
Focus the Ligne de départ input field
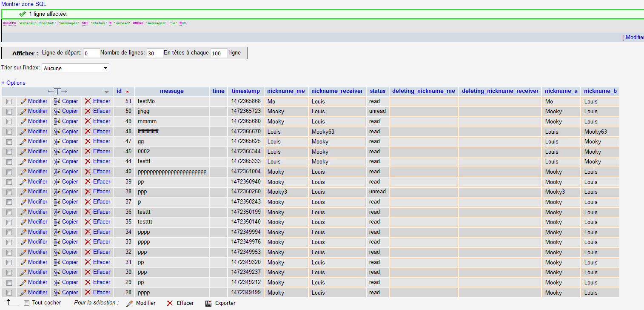[x=91, y=53]
